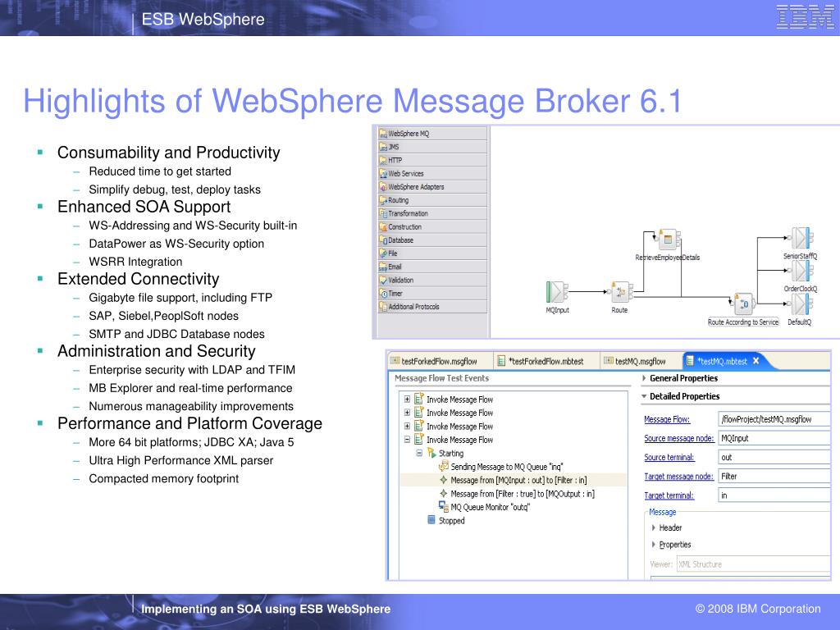Select the Route node in the flow
This screenshot has width=840, height=630.
[621, 292]
